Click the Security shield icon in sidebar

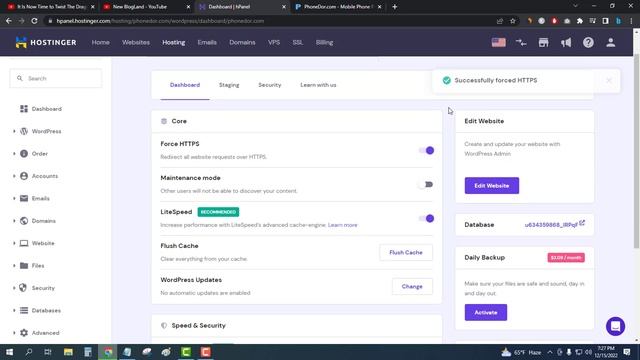tap(23, 288)
